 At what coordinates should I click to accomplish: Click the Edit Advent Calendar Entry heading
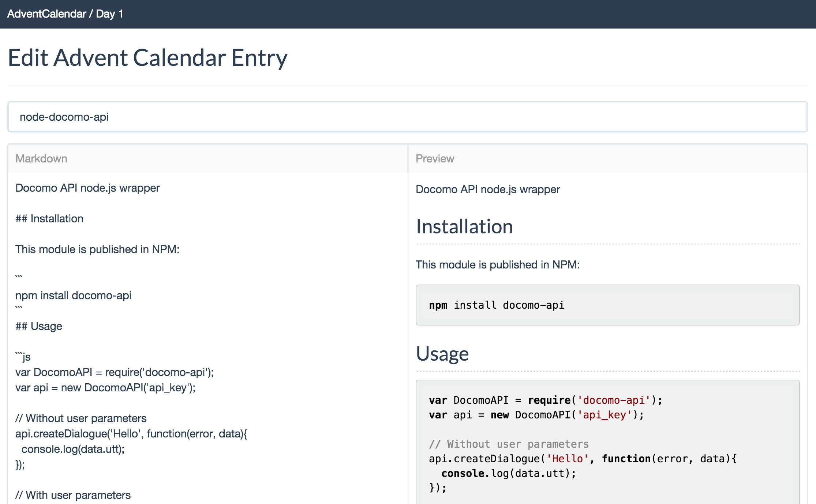click(x=147, y=58)
